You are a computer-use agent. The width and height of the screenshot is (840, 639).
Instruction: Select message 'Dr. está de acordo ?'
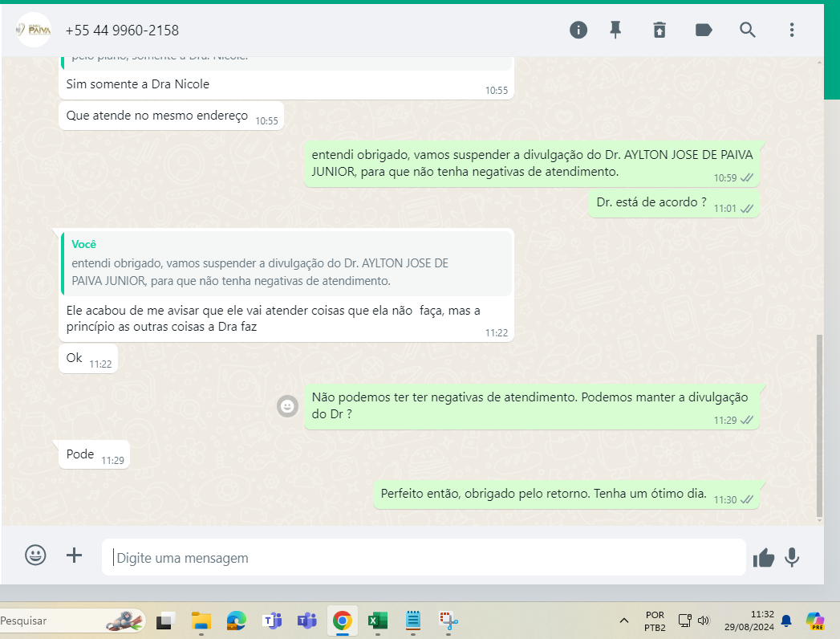pos(673,203)
